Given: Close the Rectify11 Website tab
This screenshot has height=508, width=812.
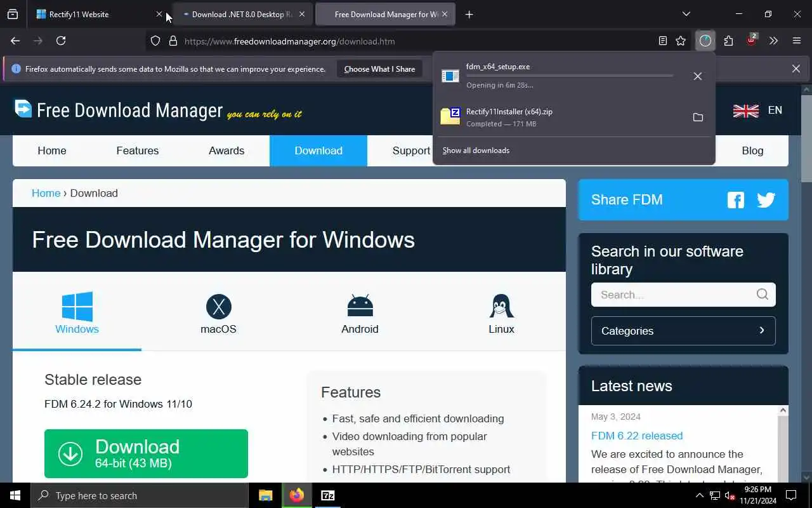Looking at the screenshot, I should pos(159,14).
